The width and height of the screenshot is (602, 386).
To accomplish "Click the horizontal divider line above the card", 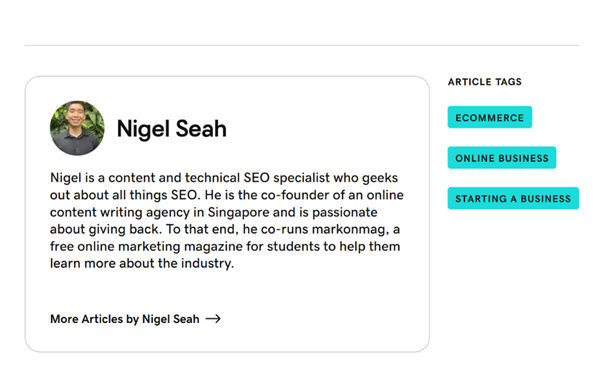I will tap(302, 45).
